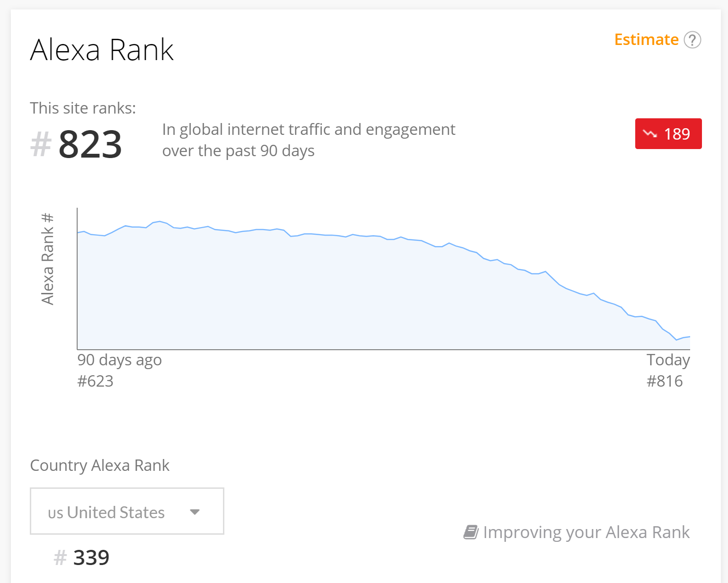Click the 823 global rank number

[90, 144]
